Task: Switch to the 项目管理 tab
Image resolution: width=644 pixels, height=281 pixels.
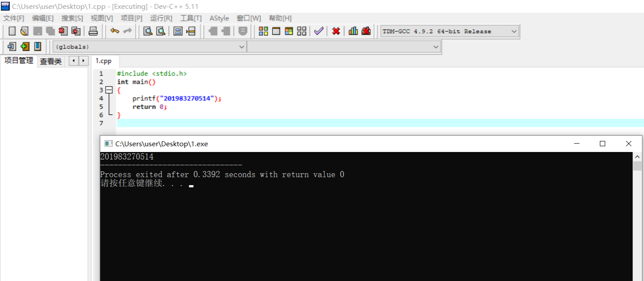Action: (19, 61)
